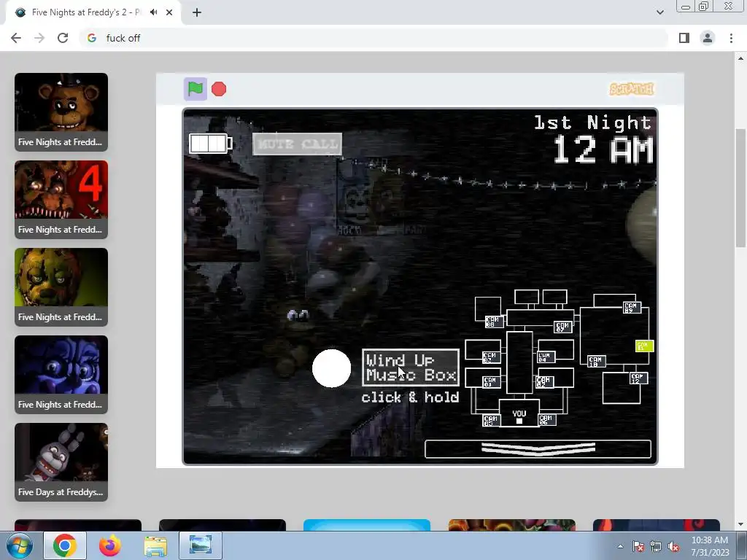
Task: Click the Scratch logo
Action: [x=632, y=89]
